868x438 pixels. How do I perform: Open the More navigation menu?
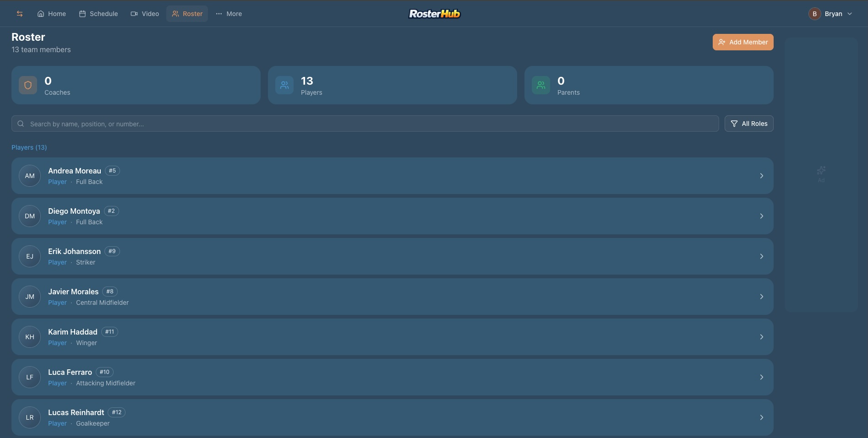(x=229, y=14)
